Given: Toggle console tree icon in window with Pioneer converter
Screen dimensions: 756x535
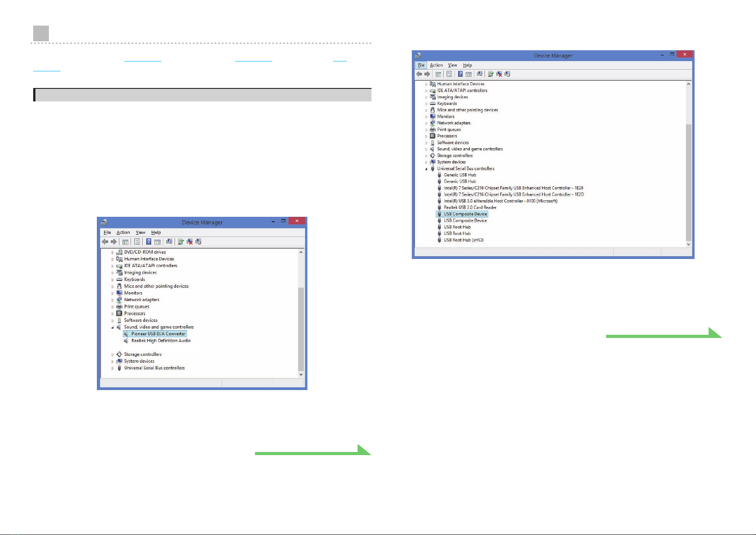Looking at the screenshot, I should (125, 242).
